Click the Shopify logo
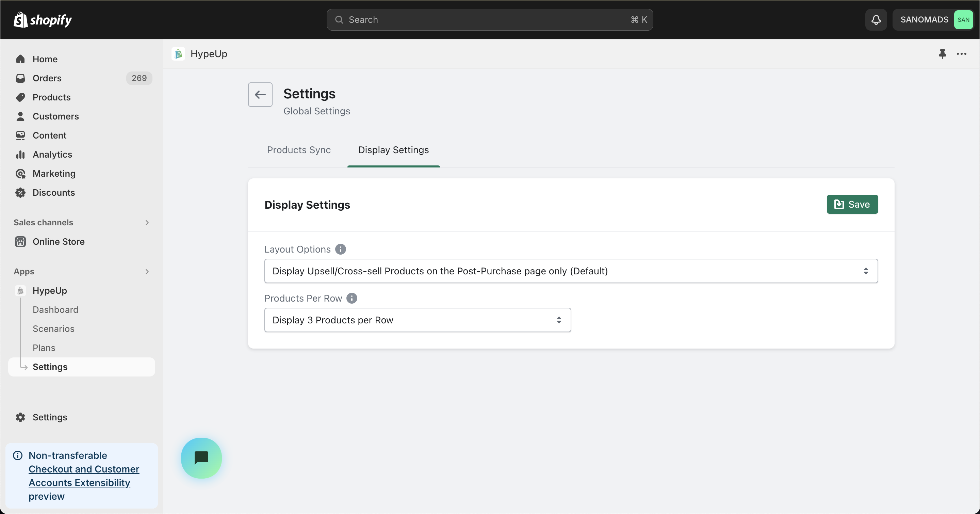980x514 pixels. [43, 20]
